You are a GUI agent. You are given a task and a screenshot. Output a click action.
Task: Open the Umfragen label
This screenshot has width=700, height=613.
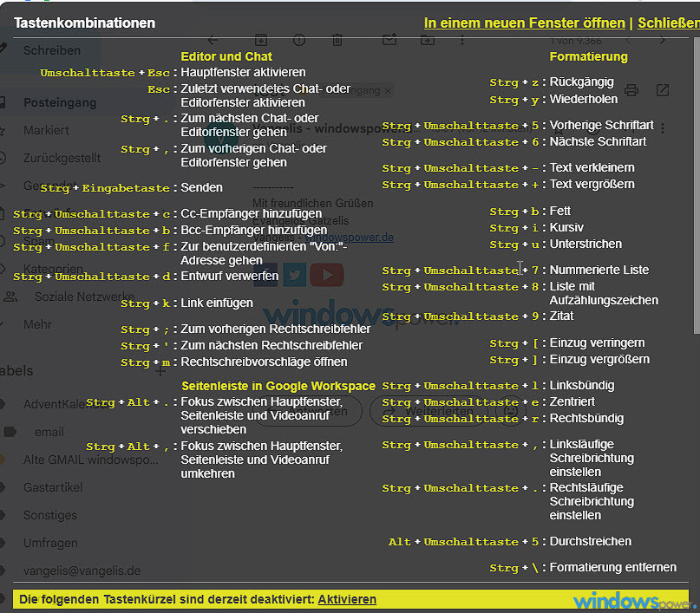pos(50,543)
